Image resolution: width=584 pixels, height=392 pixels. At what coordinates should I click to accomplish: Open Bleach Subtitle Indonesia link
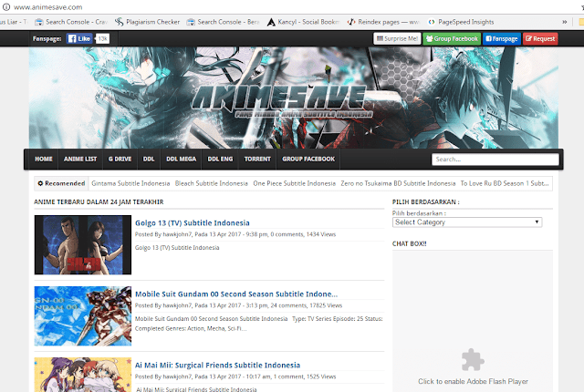(211, 183)
